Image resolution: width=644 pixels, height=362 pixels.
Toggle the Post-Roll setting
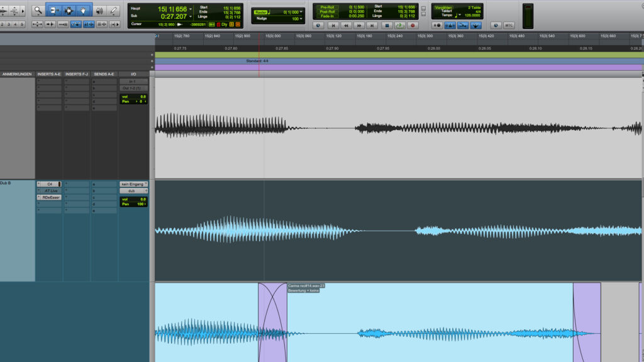click(x=327, y=11)
